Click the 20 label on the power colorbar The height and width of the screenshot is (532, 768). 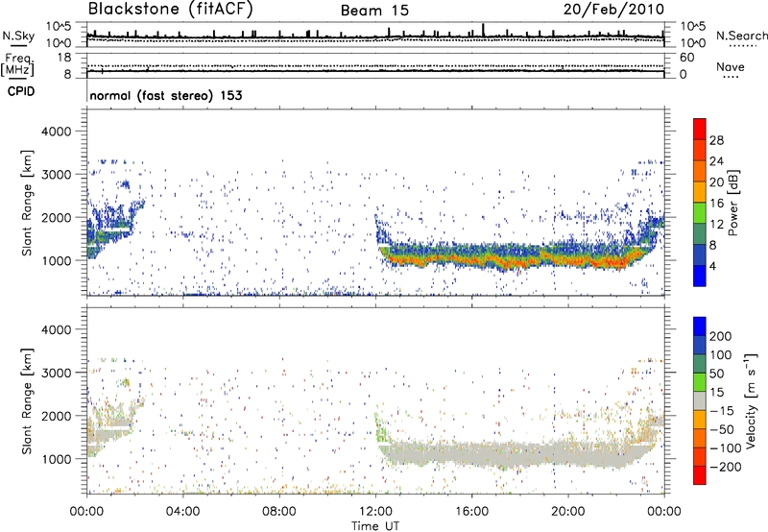[716, 182]
